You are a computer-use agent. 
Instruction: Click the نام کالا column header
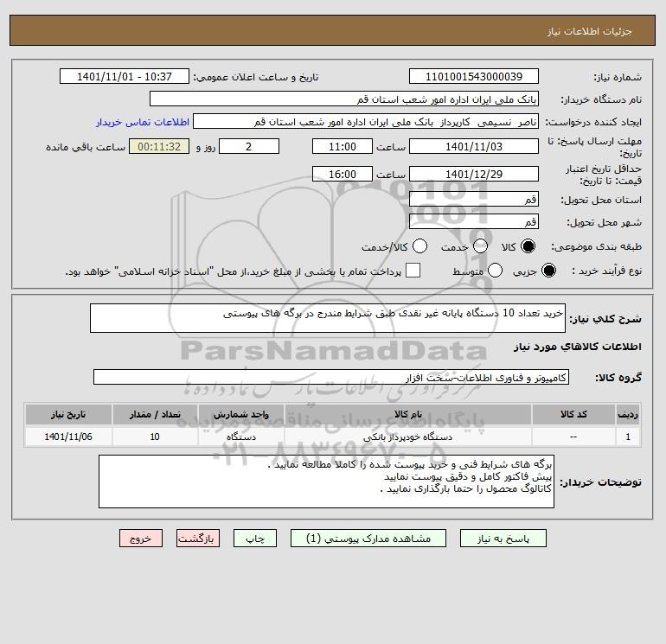407,414
